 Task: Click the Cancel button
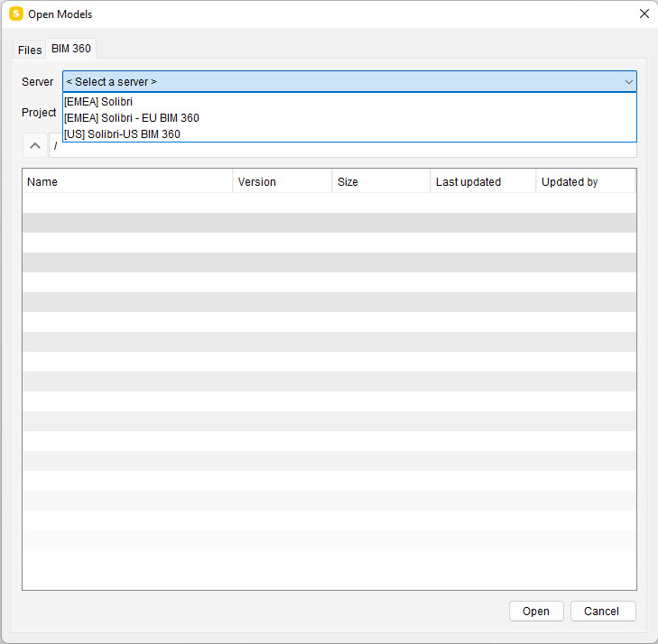(x=603, y=611)
